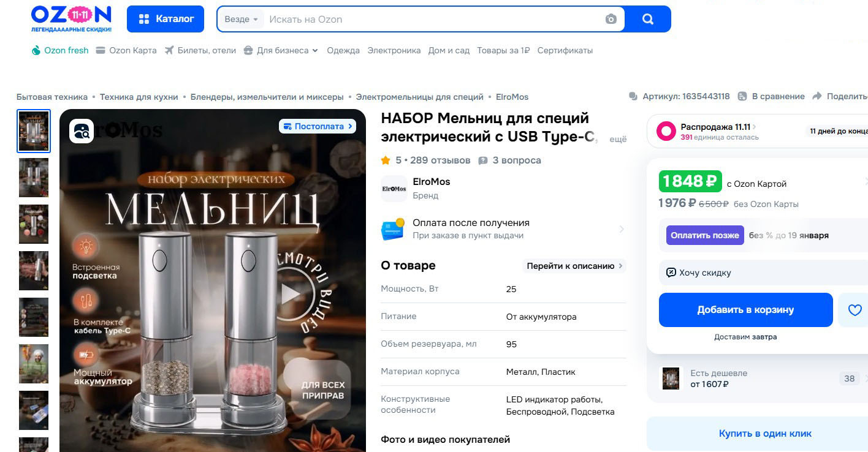
Task: Click the visual similar-search icon on product image
Action: (x=82, y=131)
